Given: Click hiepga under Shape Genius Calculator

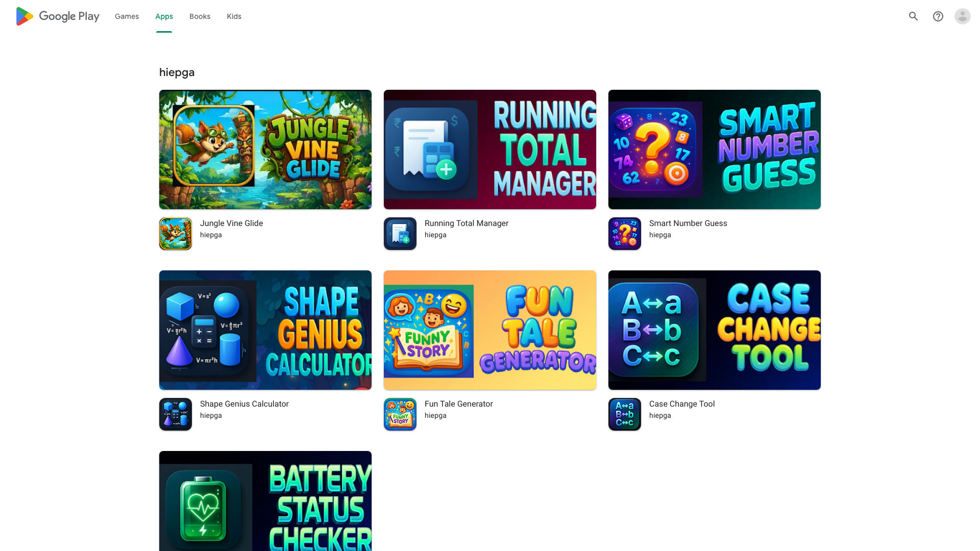Looking at the screenshot, I should pyautogui.click(x=211, y=416).
